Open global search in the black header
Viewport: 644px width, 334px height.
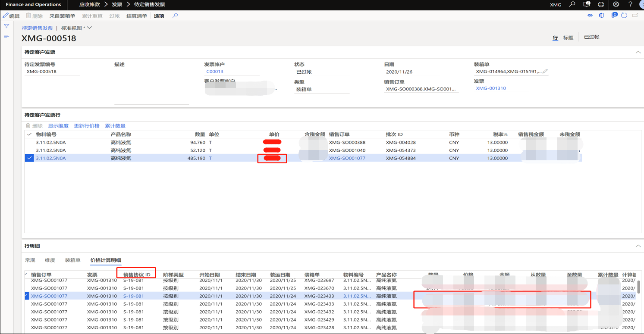coord(572,5)
